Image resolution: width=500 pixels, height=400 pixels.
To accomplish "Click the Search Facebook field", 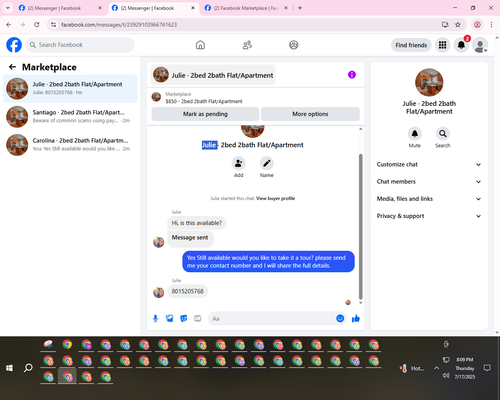I will tap(80, 45).
